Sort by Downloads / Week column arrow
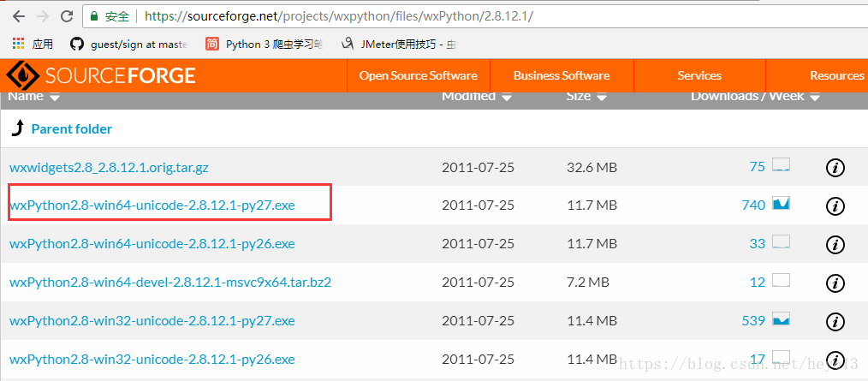Viewport: 868px width, 381px height. point(814,98)
